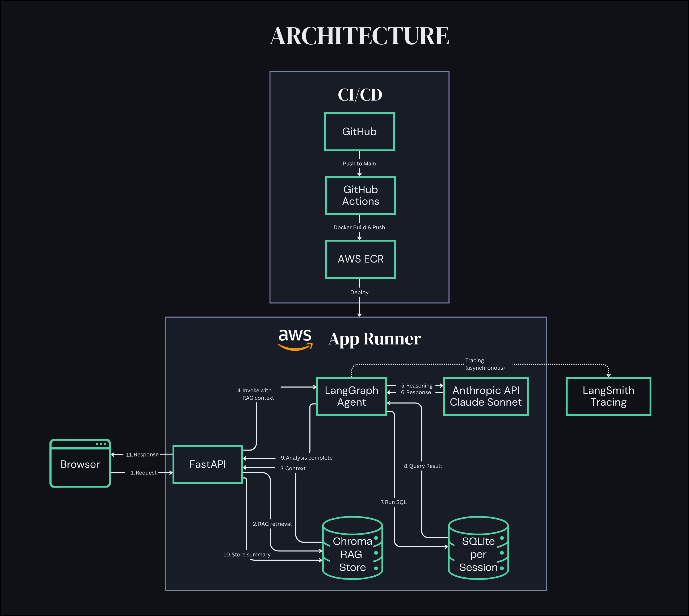Click the "2. RAG retrieval" label
Image resolution: width=689 pixels, height=616 pixels.
point(272,524)
